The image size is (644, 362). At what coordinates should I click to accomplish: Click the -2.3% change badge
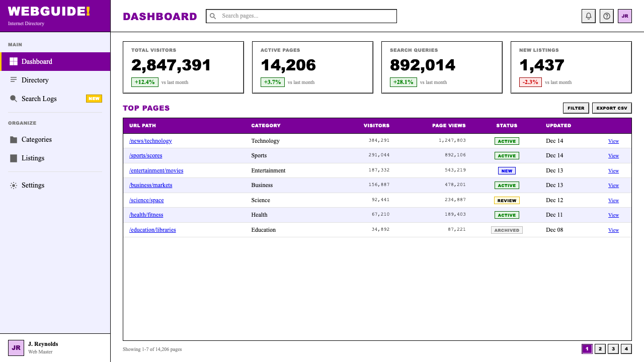pos(530,82)
